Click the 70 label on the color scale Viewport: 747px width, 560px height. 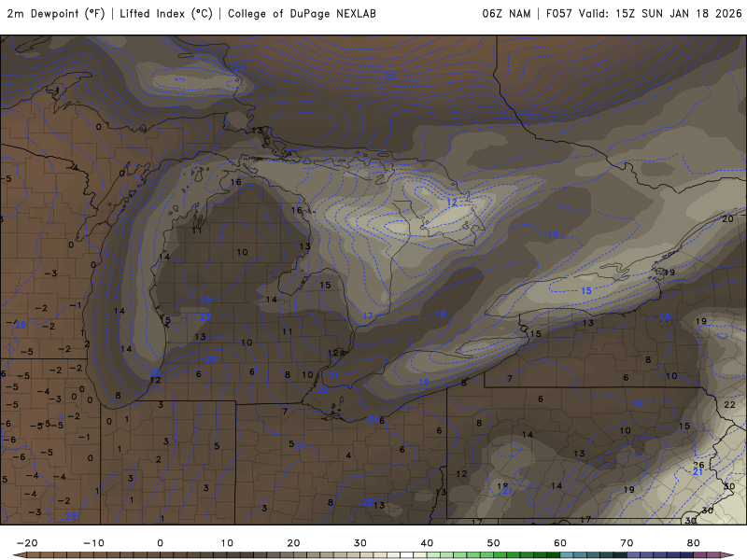click(x=627, y=543)
